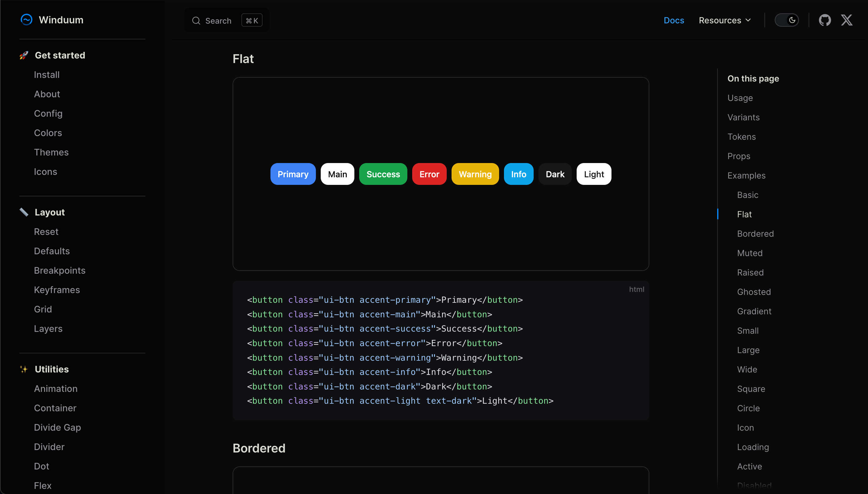This screenshot has height=494, width=868.
Task: Jump to the Raised example
Action: tap(750, 272)
